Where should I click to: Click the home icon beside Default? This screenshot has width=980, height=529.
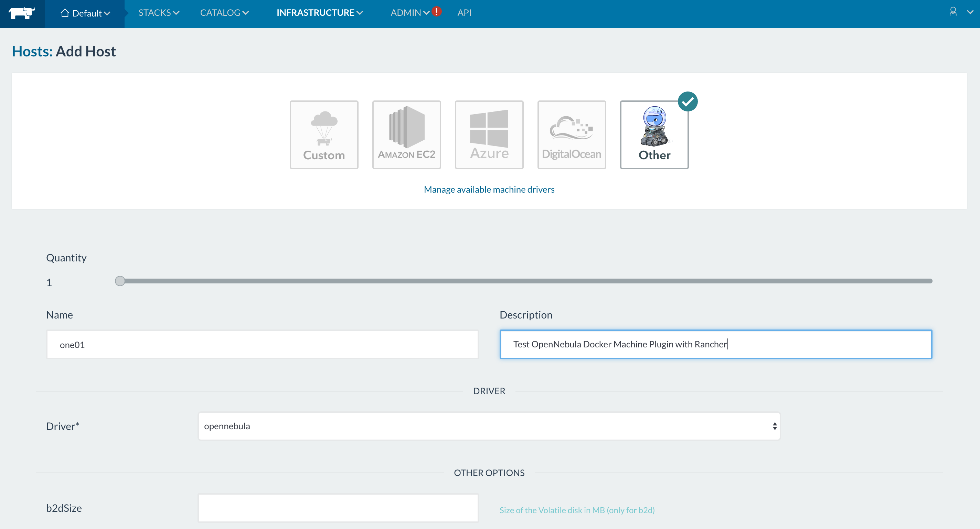[x=65, y=13]
